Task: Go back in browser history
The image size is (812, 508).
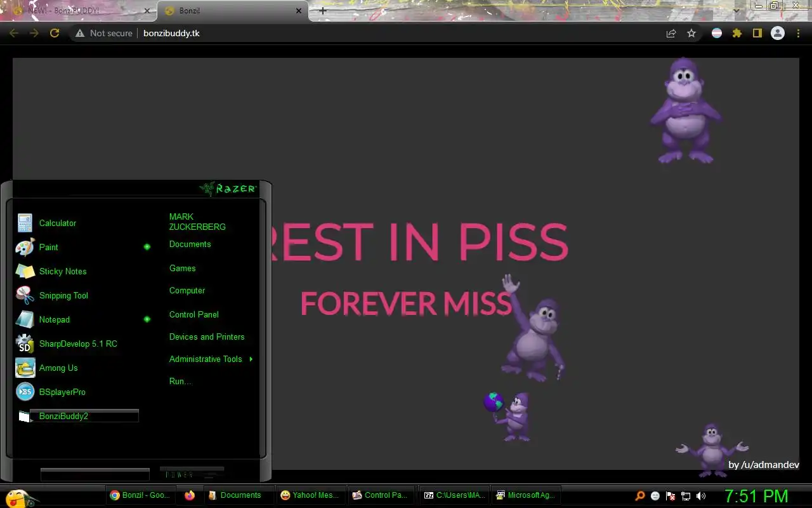Action: pos(14,33)
